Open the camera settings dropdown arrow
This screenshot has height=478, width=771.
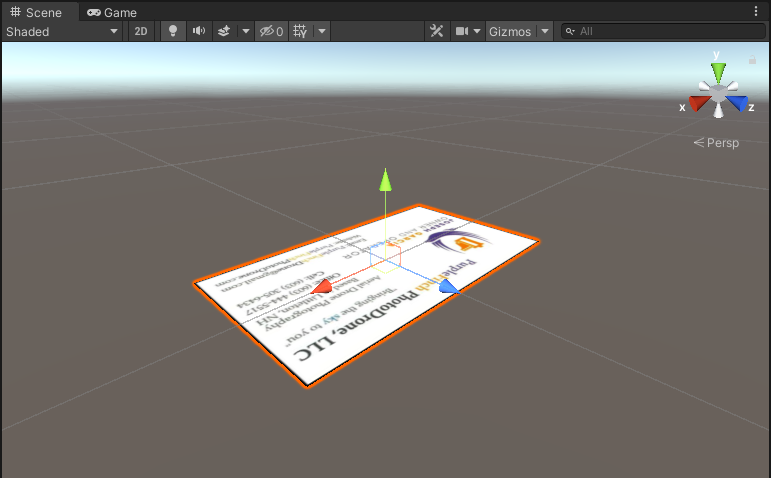(x=477, y=31)
